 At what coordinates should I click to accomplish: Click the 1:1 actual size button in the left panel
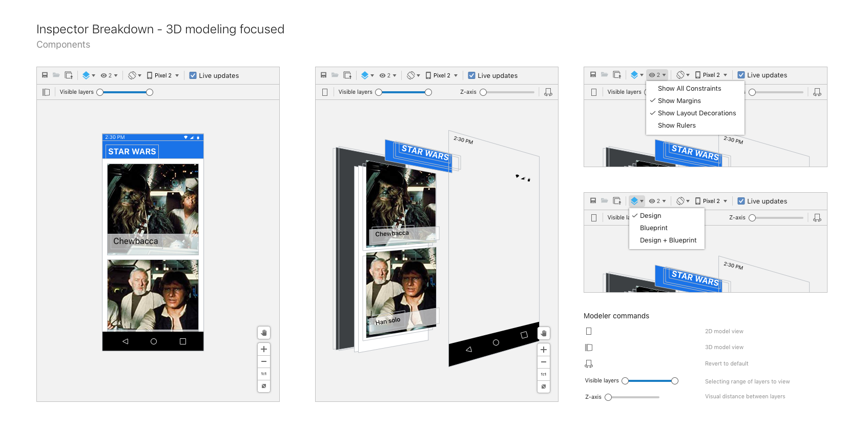coord(264,374)
